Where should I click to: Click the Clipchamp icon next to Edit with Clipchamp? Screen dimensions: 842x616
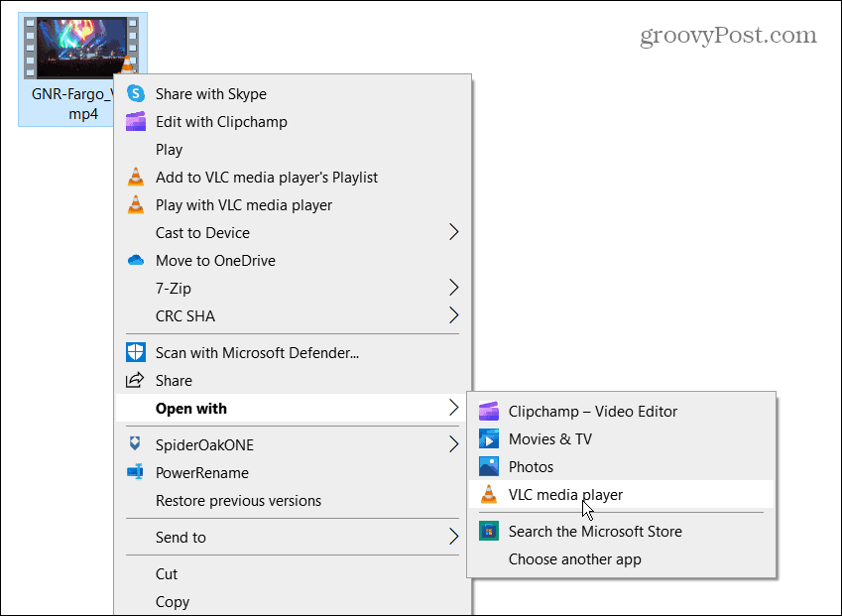point(136,121)
